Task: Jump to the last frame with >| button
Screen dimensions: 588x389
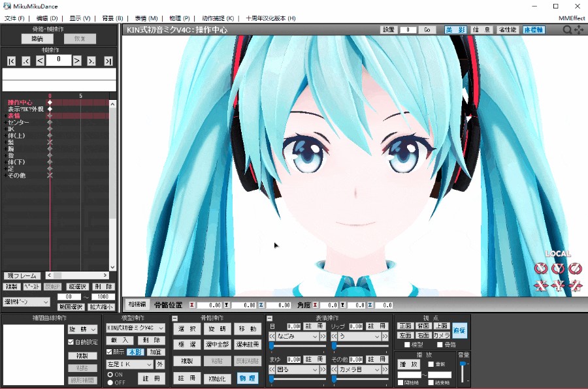Action: (x=108, y=61)
